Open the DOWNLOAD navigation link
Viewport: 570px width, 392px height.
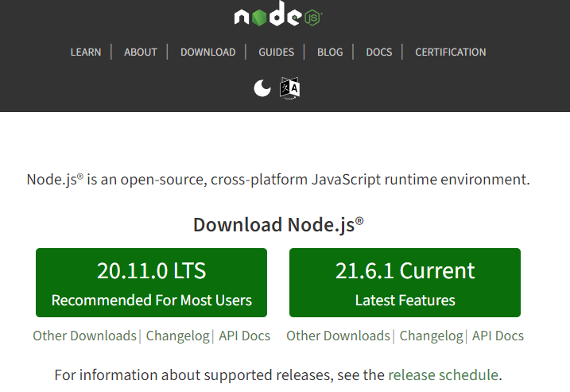coord(208,52)
